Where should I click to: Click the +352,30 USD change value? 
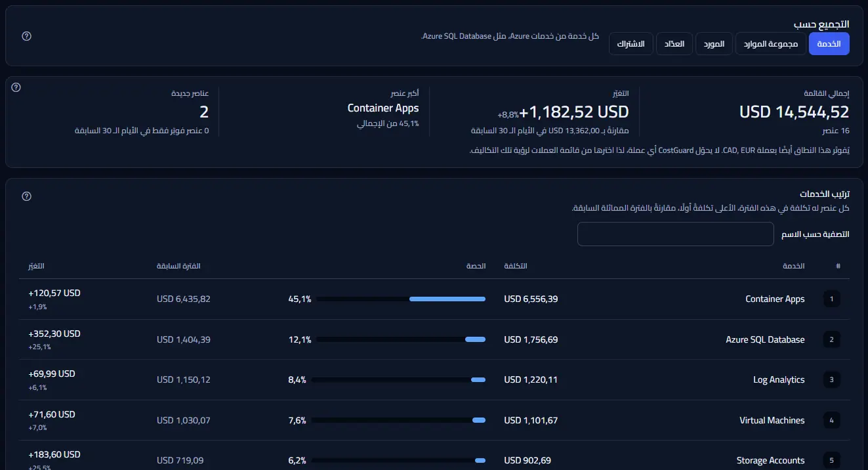[x=54, y=334]
